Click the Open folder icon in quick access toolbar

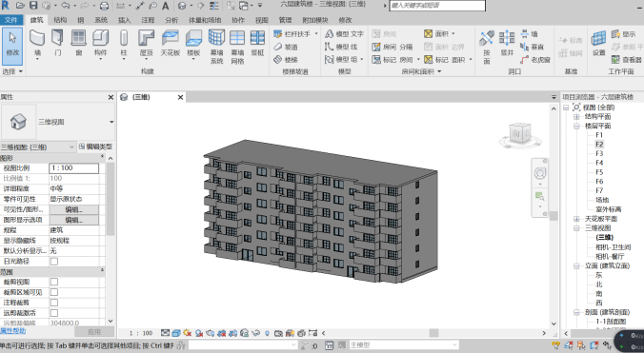(21, 6)
